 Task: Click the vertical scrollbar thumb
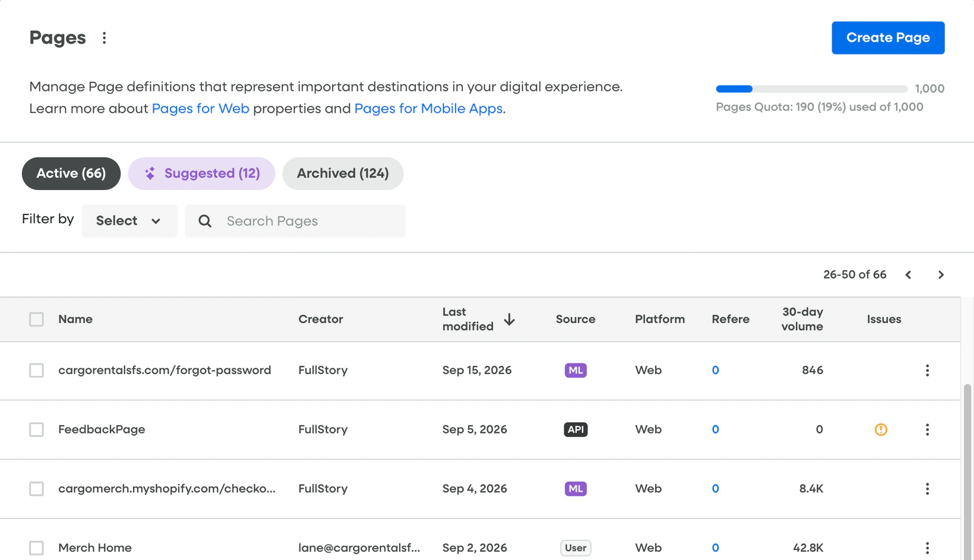click(967, 472)
